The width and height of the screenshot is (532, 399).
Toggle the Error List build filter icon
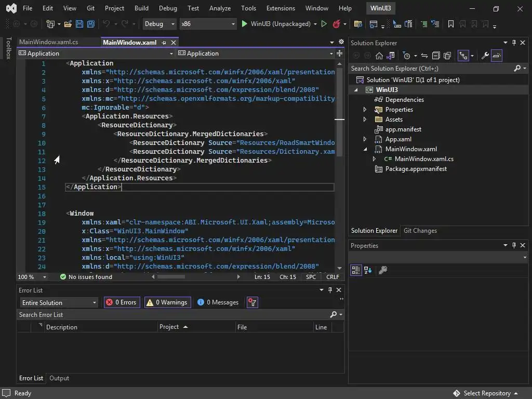252,302
